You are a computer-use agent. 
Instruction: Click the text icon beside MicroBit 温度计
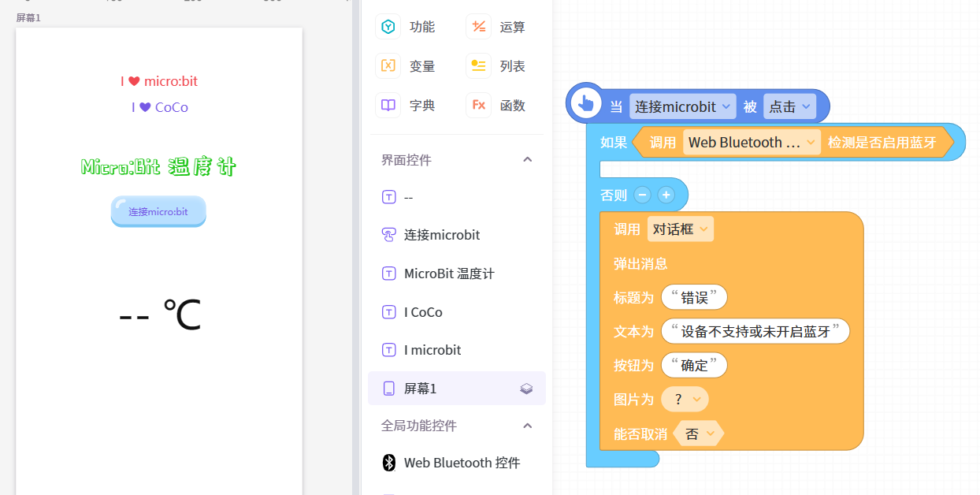tap(388, 274)
